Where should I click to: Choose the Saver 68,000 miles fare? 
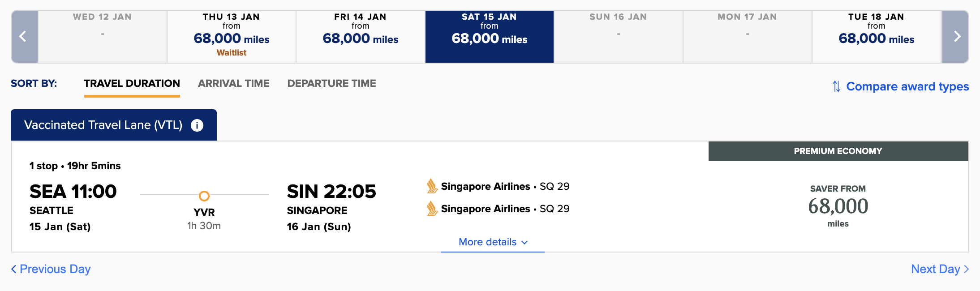pos(838,206)
